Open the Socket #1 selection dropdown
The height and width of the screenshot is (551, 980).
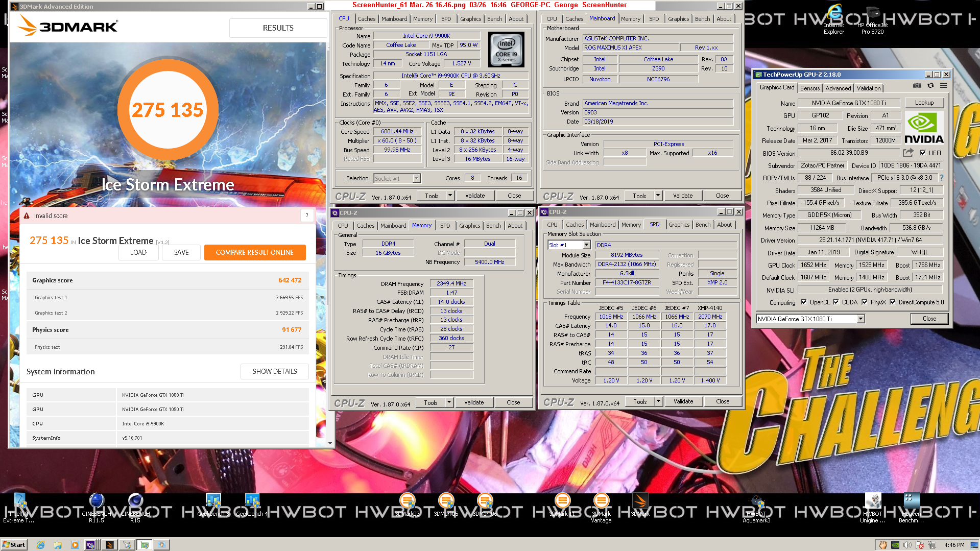tap(416, 178)
